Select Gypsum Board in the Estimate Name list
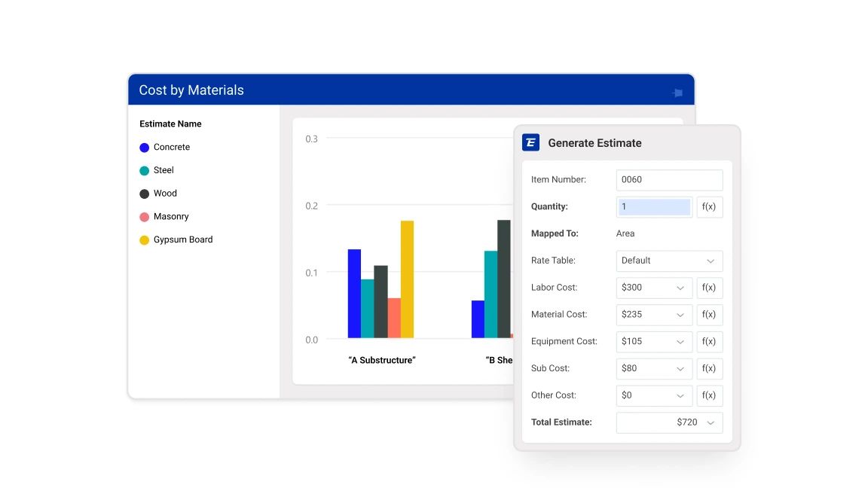868x497 pixels. (x=182, y=240)
